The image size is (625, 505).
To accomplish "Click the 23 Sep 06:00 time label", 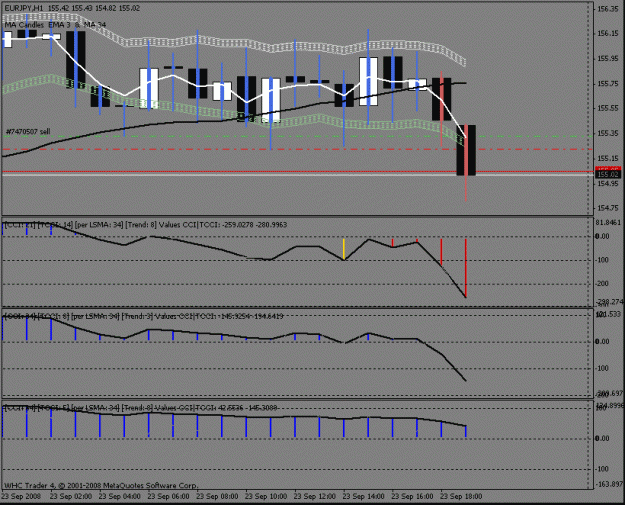I will tap(168, 496).
